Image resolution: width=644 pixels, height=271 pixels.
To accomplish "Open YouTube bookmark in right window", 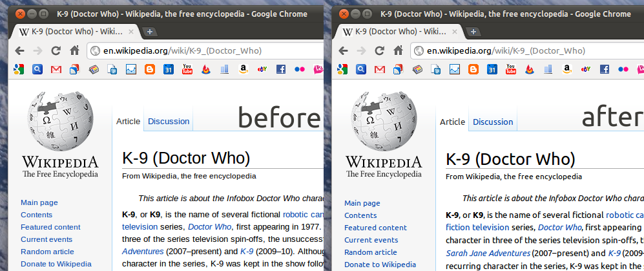I will click(511, 69).
